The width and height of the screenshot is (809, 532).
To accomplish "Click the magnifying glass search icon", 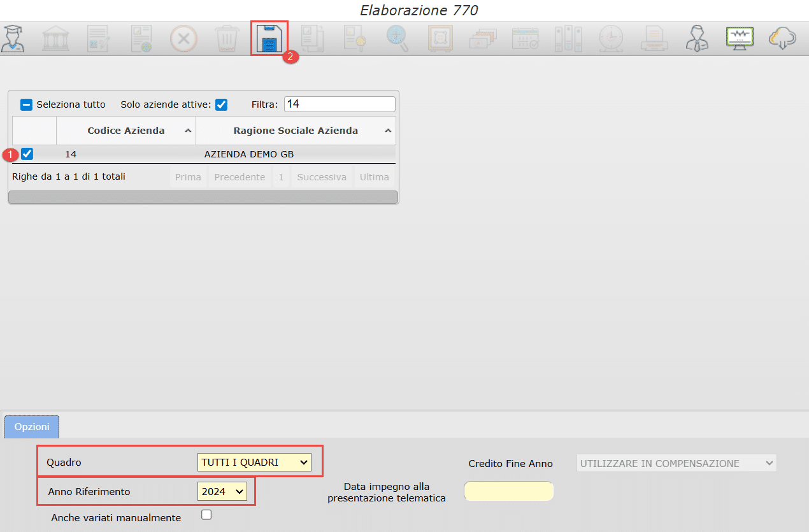I will click(397, 39).
